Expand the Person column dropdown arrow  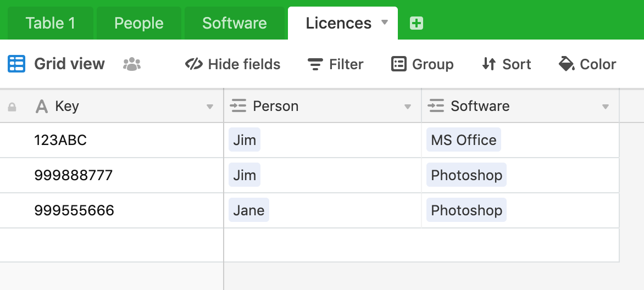click(x=407, y=107)
